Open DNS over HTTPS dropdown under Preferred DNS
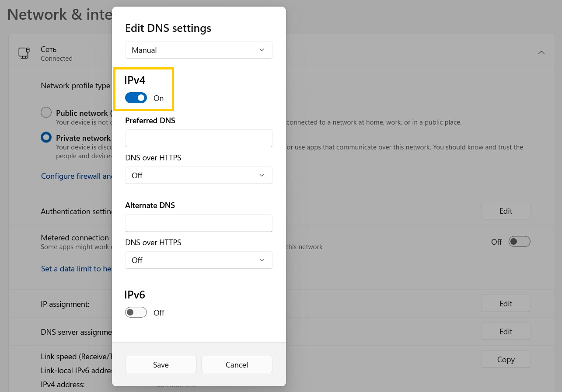 point(199,175)
